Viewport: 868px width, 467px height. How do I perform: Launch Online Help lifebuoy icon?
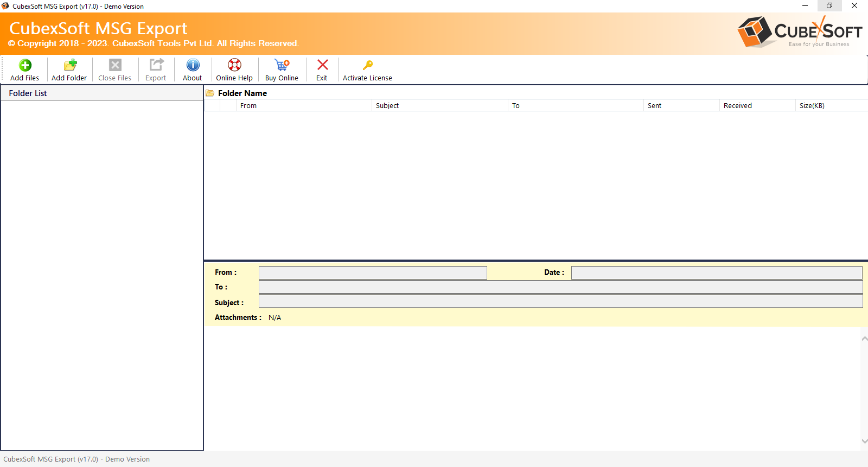click(x=234, y=65)
